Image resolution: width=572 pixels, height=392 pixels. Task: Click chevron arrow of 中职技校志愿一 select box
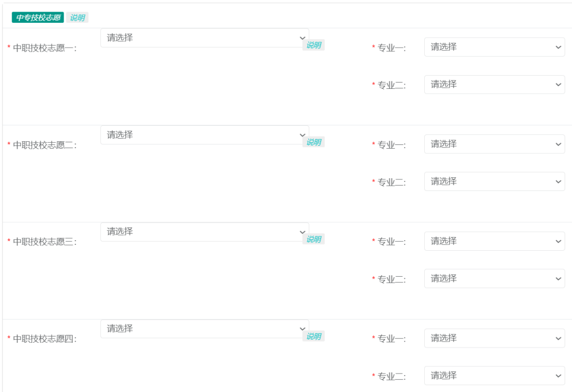[302, 38]
